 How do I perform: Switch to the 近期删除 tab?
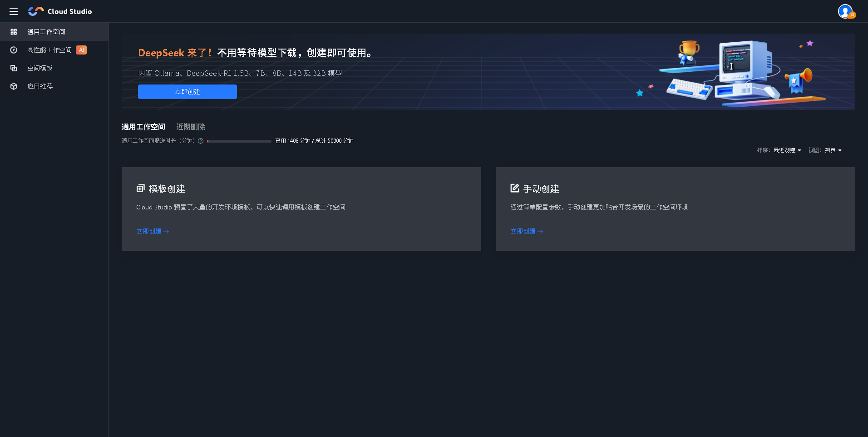pyautogui.click(x=191, y=127)
